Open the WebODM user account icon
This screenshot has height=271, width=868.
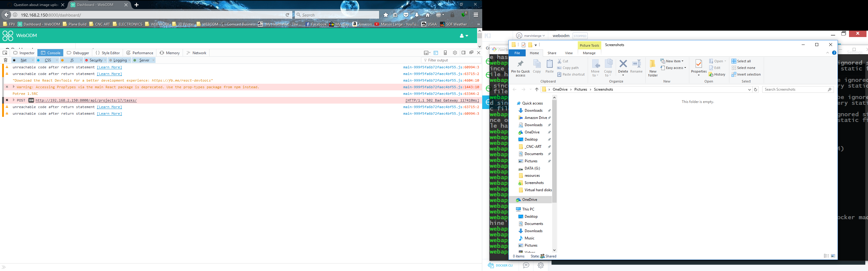point(462,35)
